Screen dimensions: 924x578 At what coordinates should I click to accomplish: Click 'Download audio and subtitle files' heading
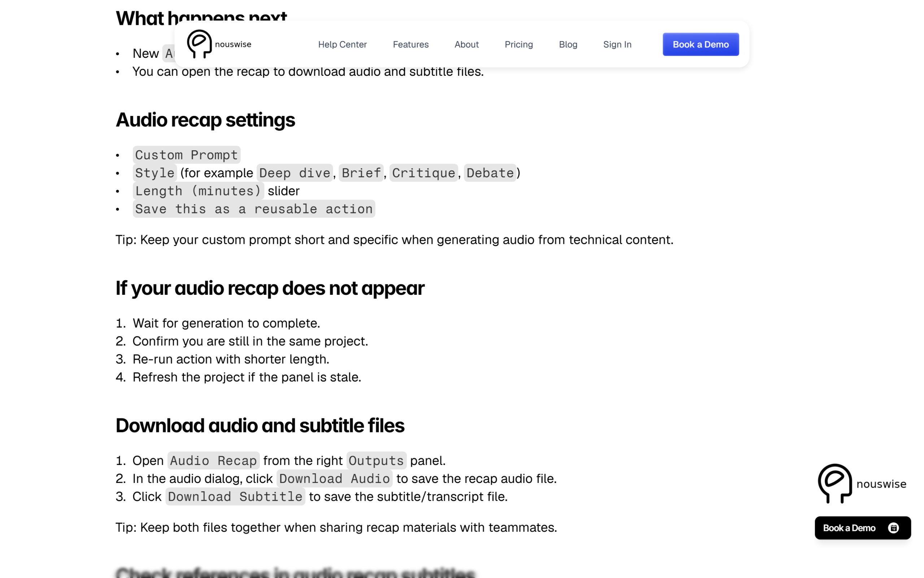point(260,426)
